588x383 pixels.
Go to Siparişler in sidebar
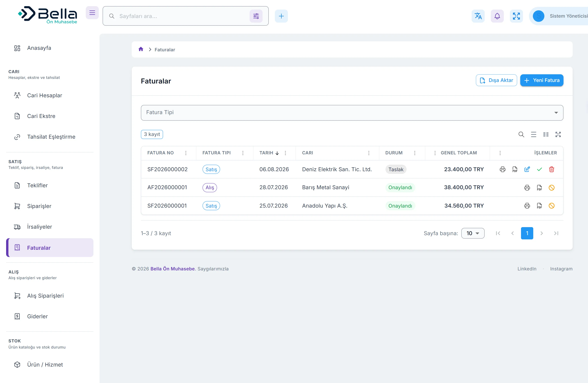click(50, 206)
